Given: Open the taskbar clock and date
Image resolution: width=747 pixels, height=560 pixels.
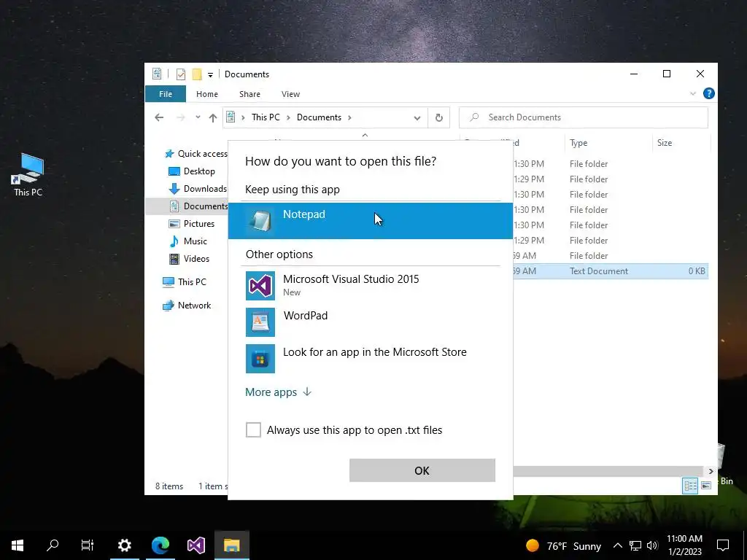Looking at the screenshot, I should tap(684, 545).
